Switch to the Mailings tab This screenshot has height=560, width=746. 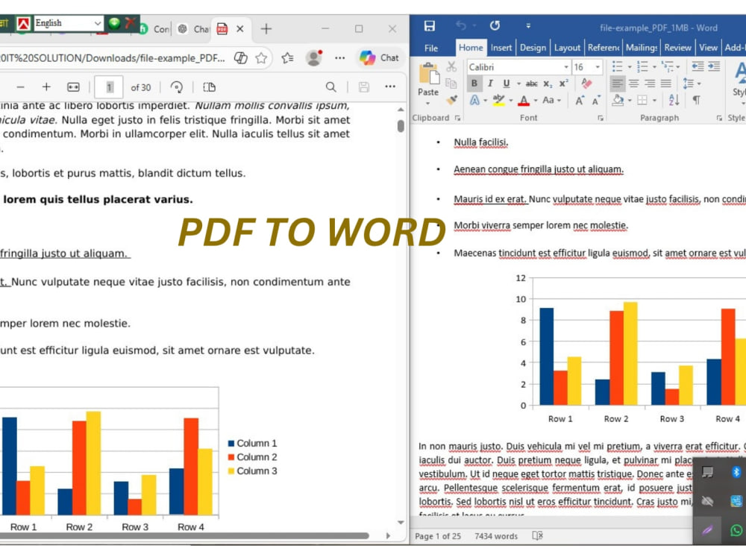642,48
